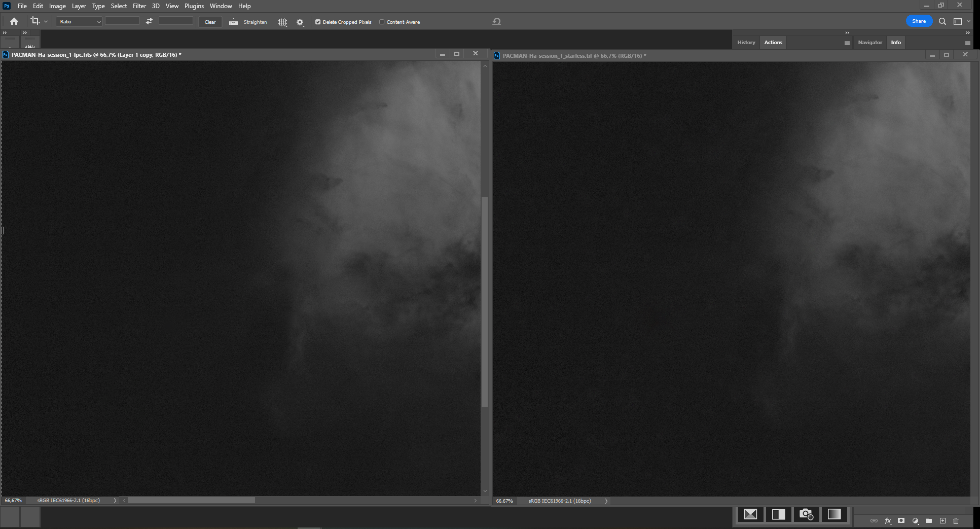Click the vertical scrollbar of lpc.fits window

tap(485, 301)
